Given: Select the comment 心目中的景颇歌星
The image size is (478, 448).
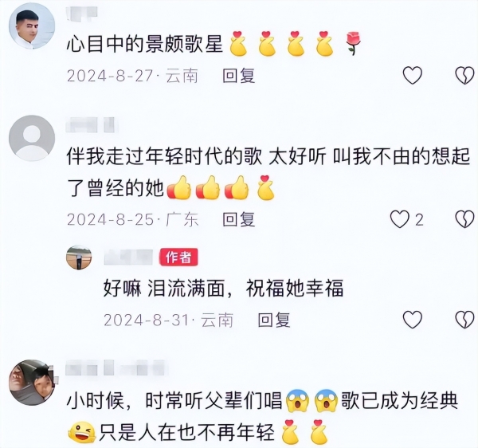Looking at the screenshot, I should [144, 45].
